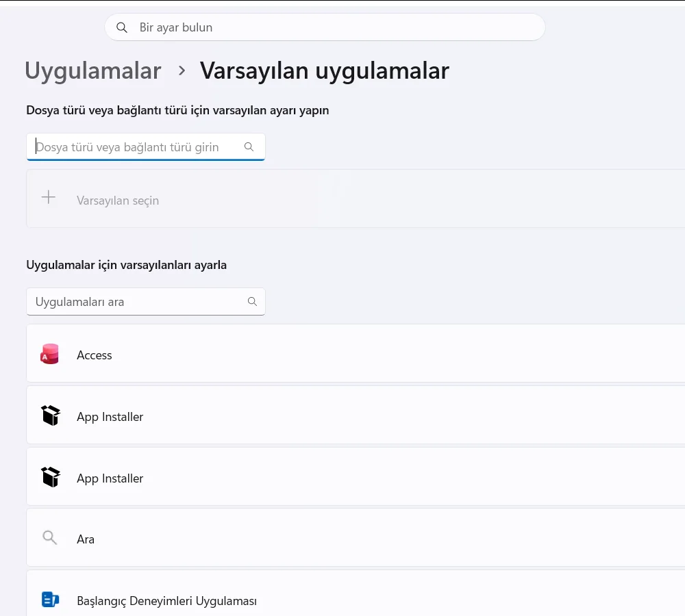The height and width of the screenshot is (616, 685).
Task: Click the Varsayılan seçin button
Action: click(356, 198)
